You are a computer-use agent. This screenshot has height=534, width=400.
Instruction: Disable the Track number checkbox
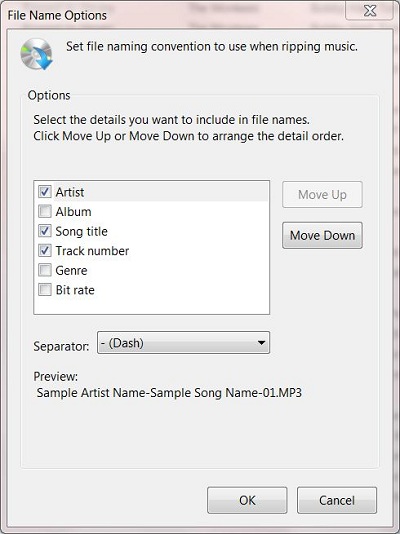[x=45, y=251]
